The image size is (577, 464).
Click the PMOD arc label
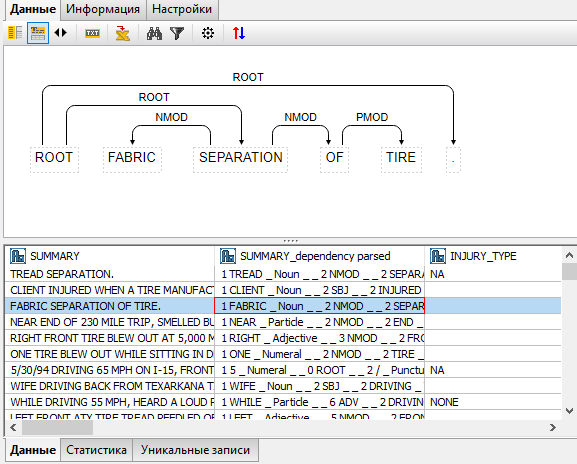[x=372, y=117]
